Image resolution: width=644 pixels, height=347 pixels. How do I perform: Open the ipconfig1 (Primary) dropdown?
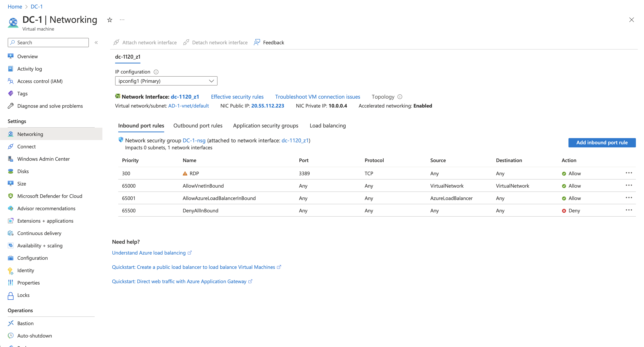[x=166, y=81]
